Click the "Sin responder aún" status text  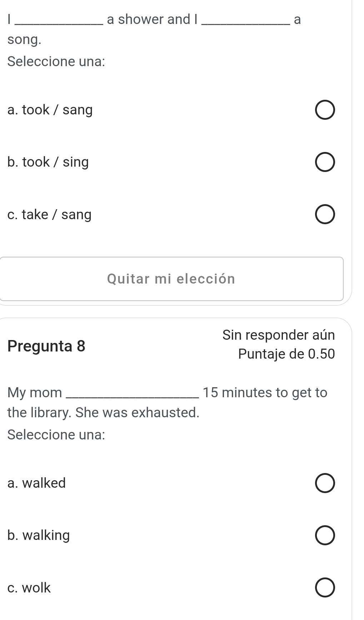279,335
